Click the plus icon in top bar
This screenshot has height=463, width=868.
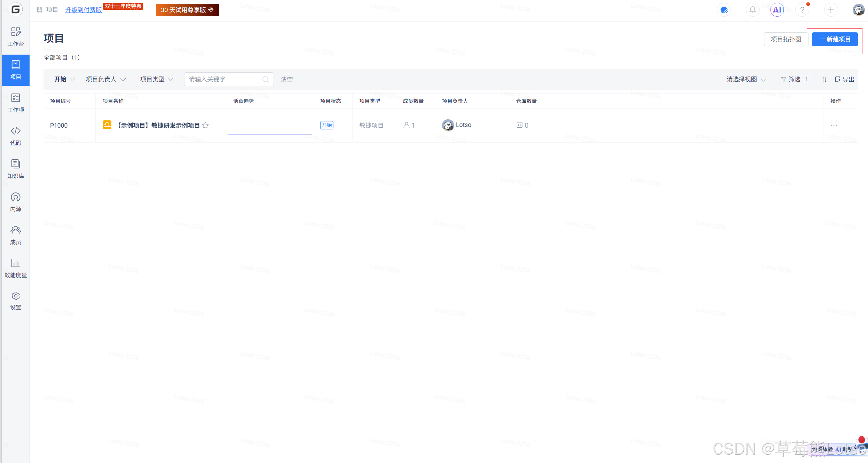pos(830,10)
